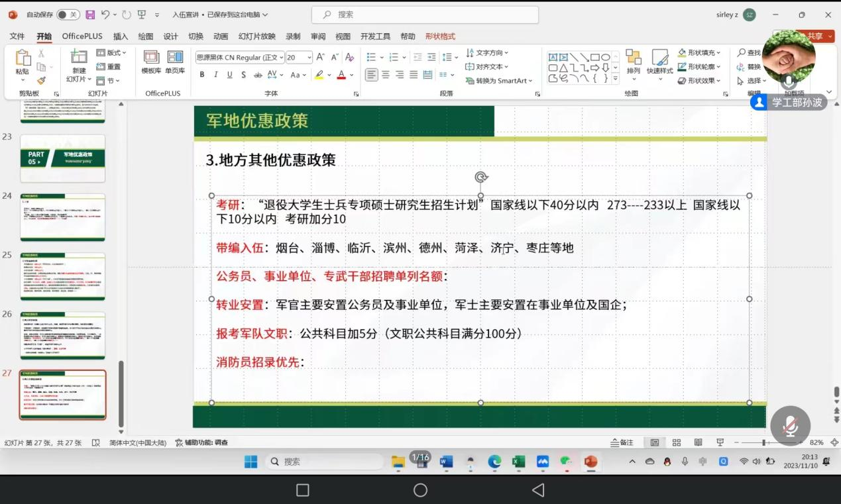841x504 pixels.
Task: Click the increase font size icon
Action: click(x=321, y=58)
